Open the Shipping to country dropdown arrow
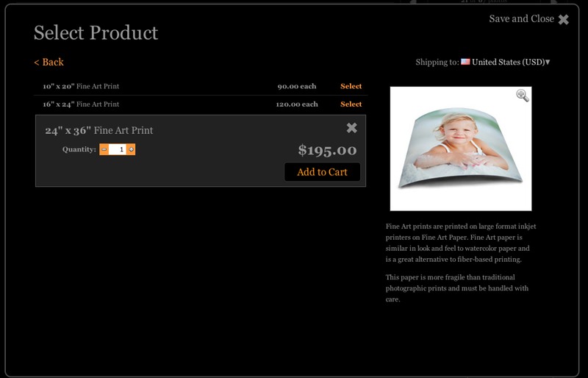Screen dimensions: 588x378 click(x=548, y=62)
